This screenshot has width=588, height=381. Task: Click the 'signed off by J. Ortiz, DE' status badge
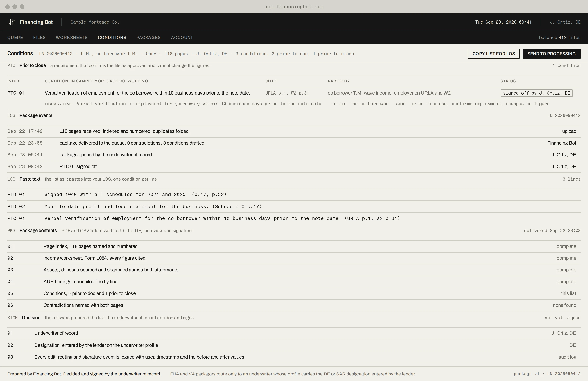[536, 93]
